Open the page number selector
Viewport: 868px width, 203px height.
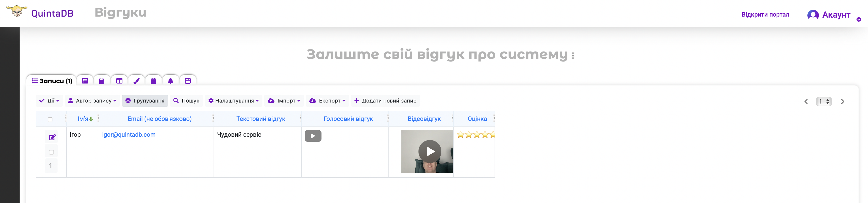[x=823, y=101]
